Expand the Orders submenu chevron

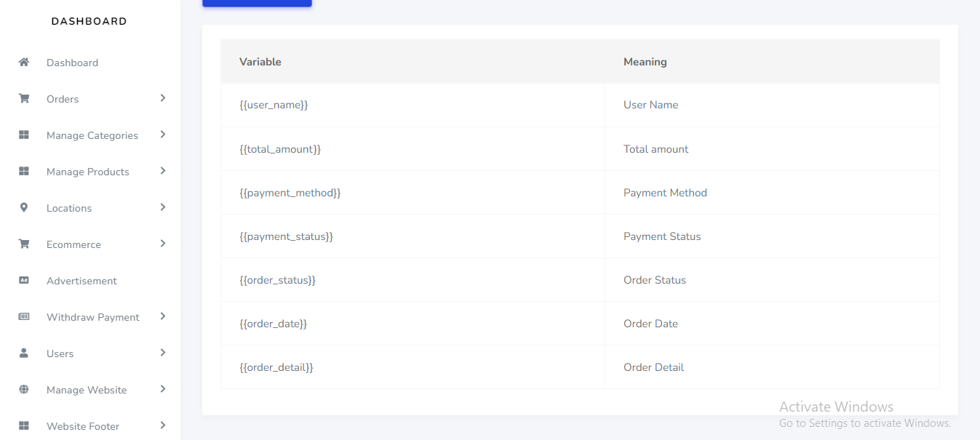(163, 98)
